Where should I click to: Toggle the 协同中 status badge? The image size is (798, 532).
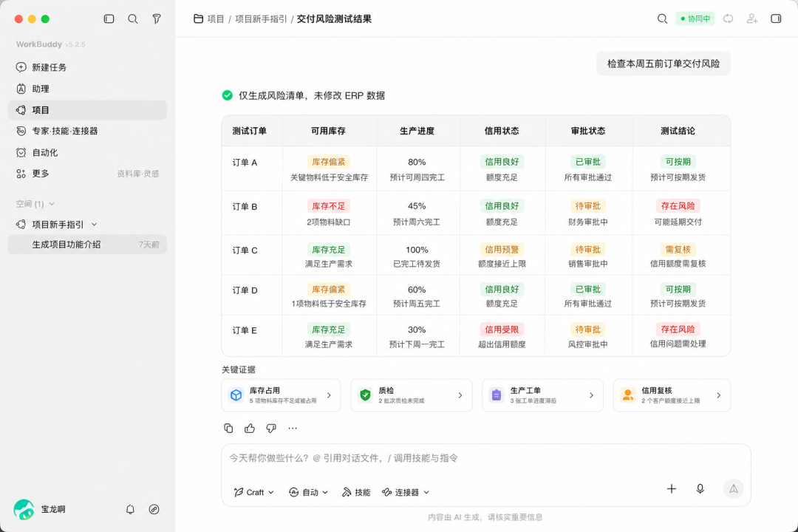695,18
